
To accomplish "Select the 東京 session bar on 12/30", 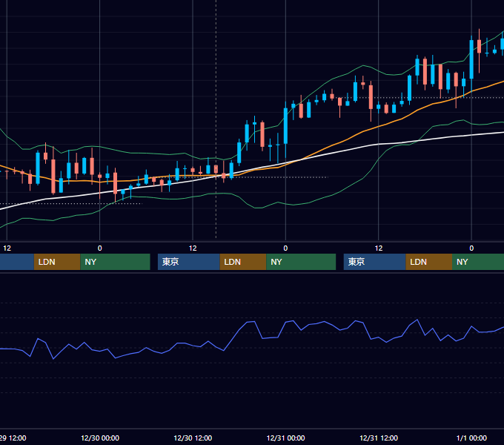I will point(189,262).
